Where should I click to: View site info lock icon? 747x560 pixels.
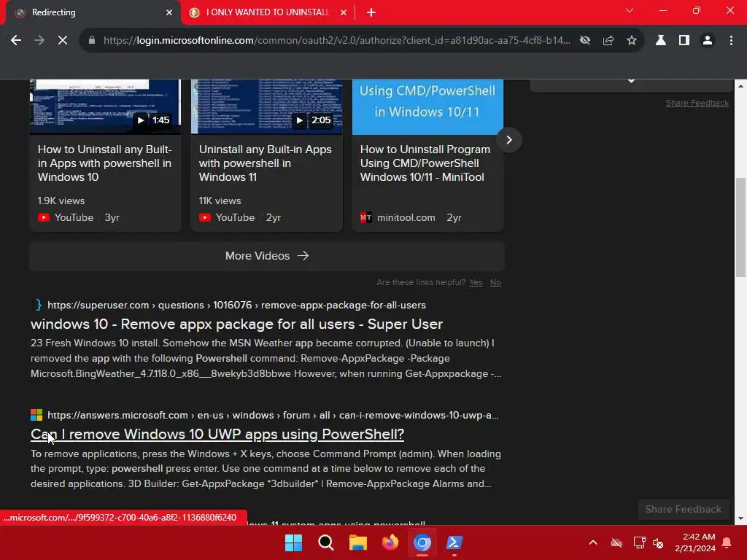tap(92, 41)
